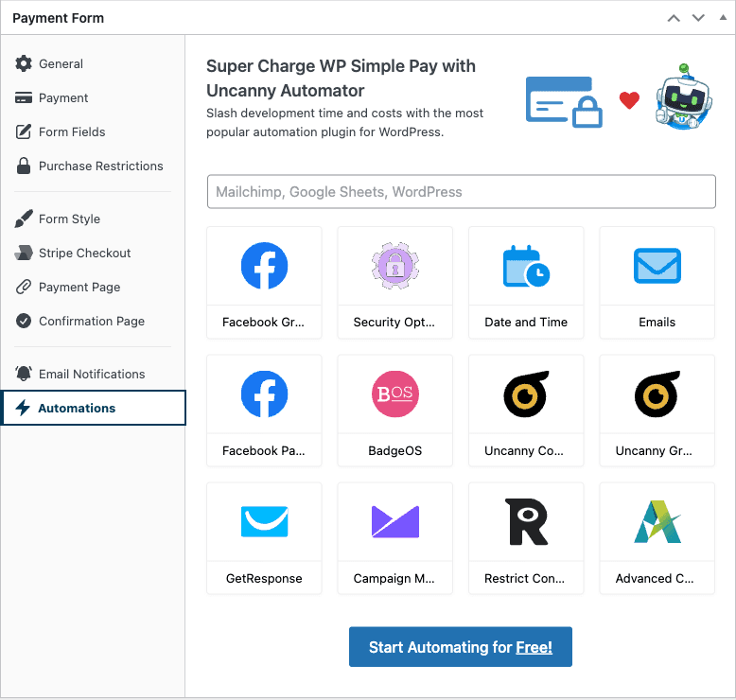Choose the Restrict Content integration icon
The height and width of the screenshot is (700, 736).
click(x=526, y=521)
